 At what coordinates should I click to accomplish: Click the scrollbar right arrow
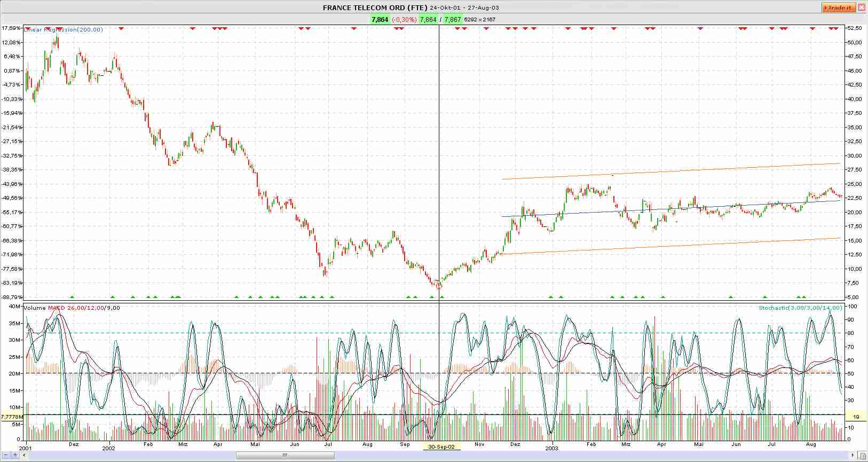click(x=854, y=455)
